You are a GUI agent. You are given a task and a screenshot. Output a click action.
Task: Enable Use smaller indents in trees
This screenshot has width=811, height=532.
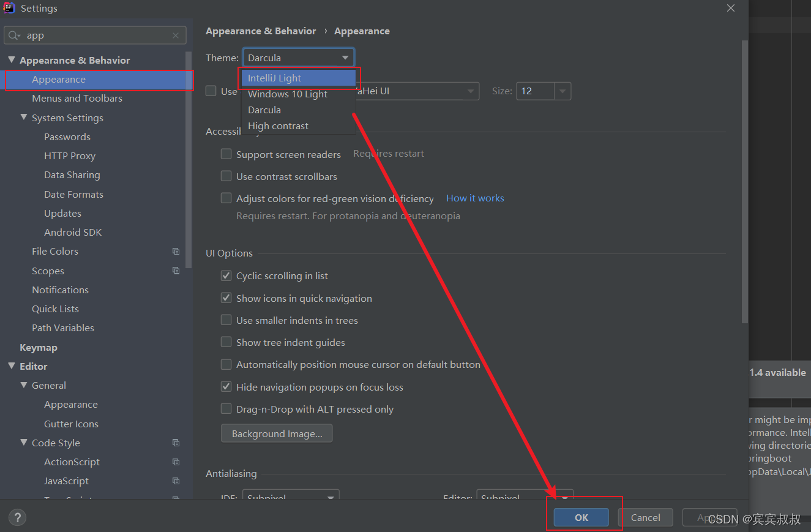[226, 320]
